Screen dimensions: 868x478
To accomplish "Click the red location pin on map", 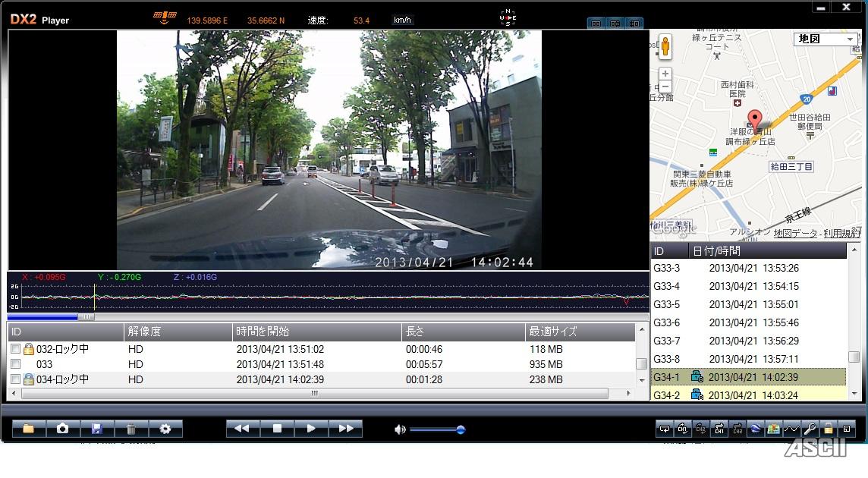I will 754,120.
